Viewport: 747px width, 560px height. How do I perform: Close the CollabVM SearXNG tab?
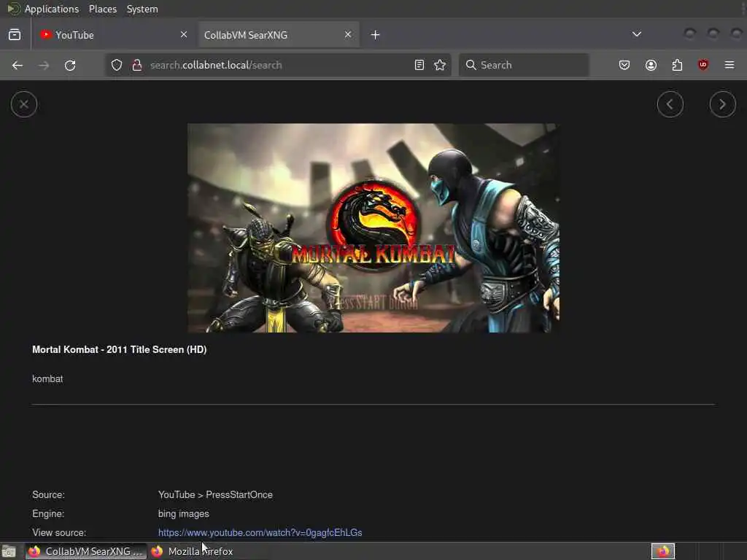click(348, 34)
